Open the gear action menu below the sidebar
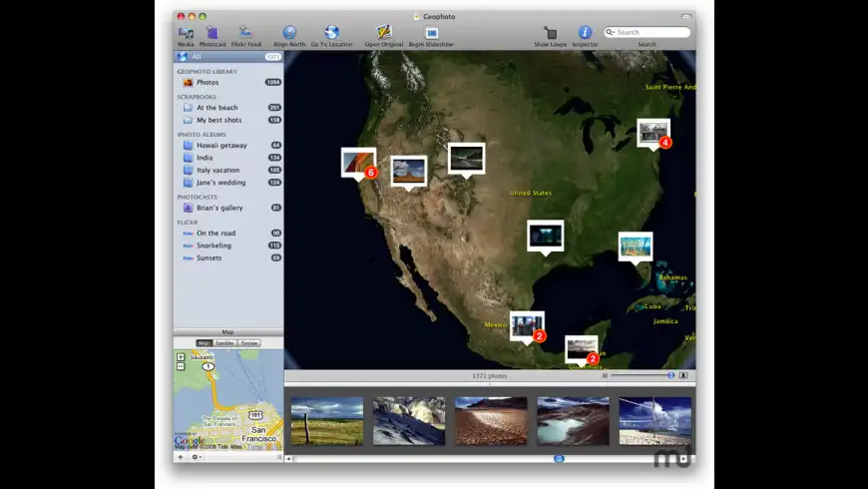The width and height of the screenshot is (868, 489). [196, 457]
